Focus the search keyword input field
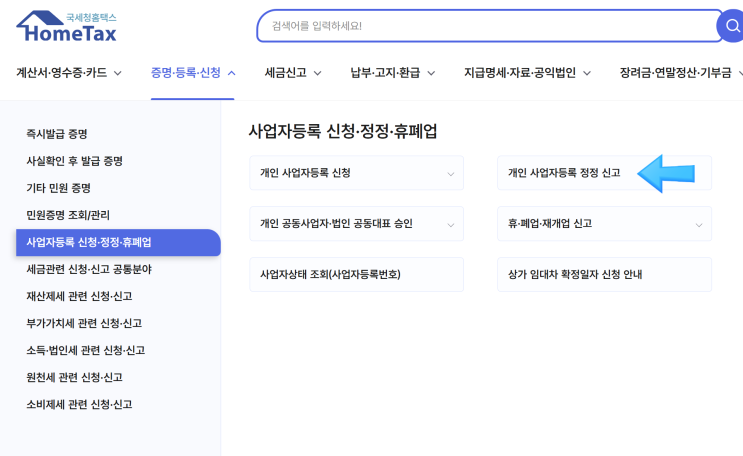This screenshot has width=743, height=456. point(480,26)
